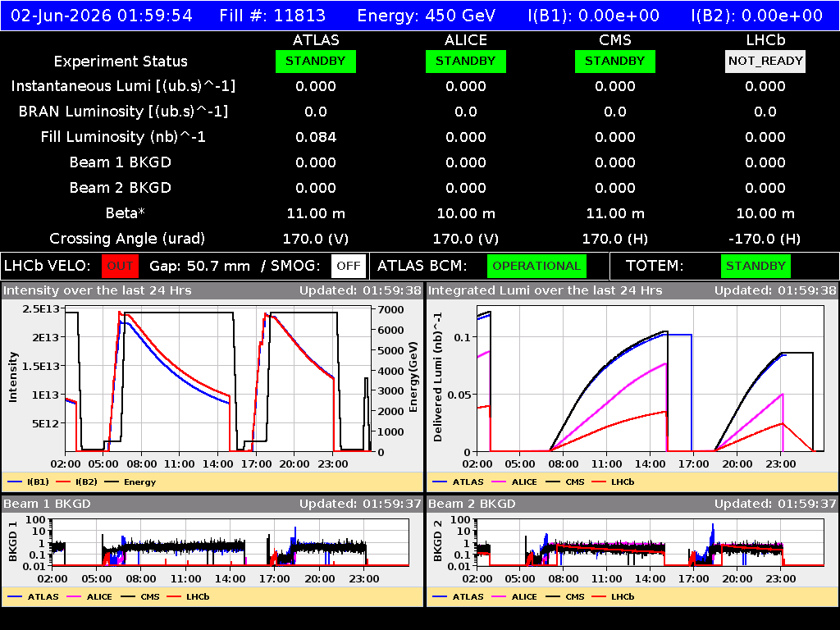Click the I(B2) legend entry in intensity chart
Image resolution: width=840 pixels, height=630 pixels.
tap(76, 482)
